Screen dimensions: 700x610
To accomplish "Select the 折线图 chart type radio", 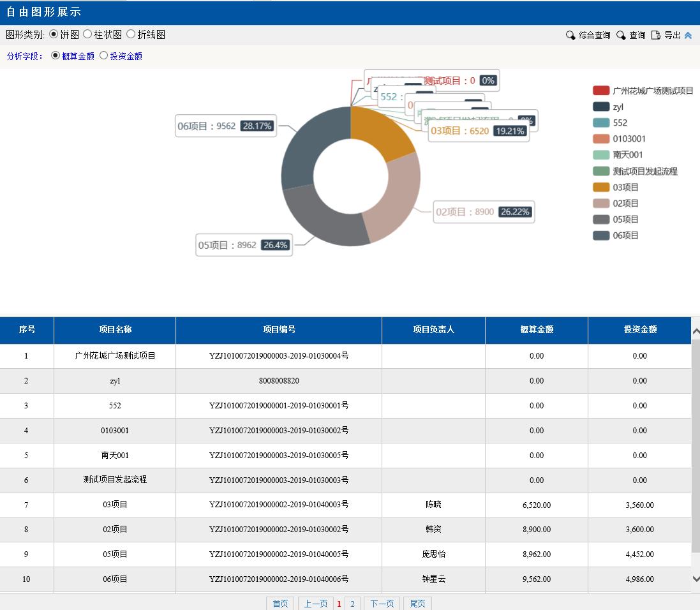I will click(x=131, y=34).
